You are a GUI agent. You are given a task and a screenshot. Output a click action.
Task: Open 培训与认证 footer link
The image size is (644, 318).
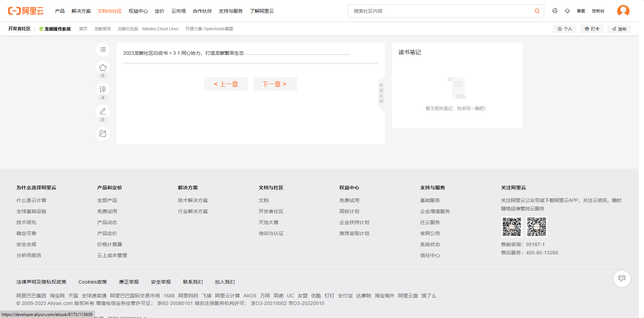click(x=271, y=233)
